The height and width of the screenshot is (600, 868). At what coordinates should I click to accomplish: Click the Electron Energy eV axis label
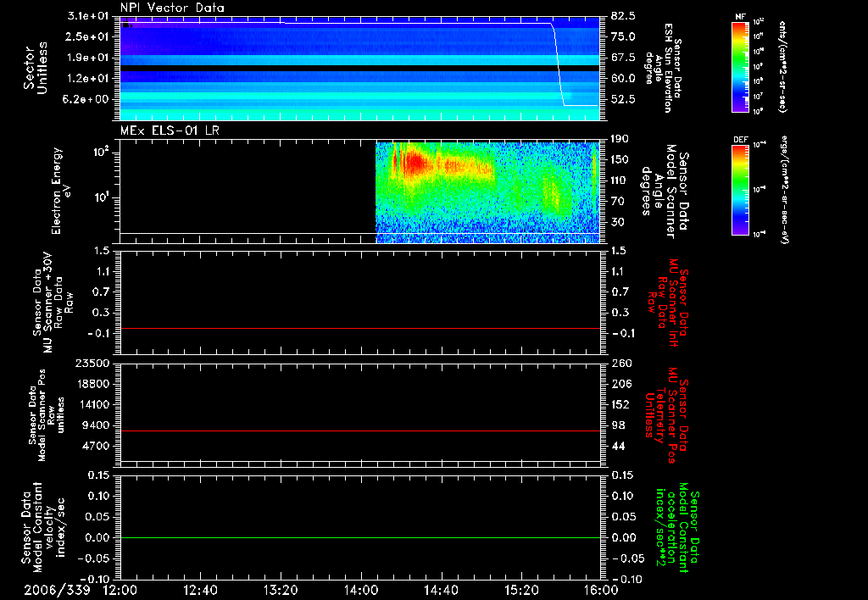tap(61, 191)
